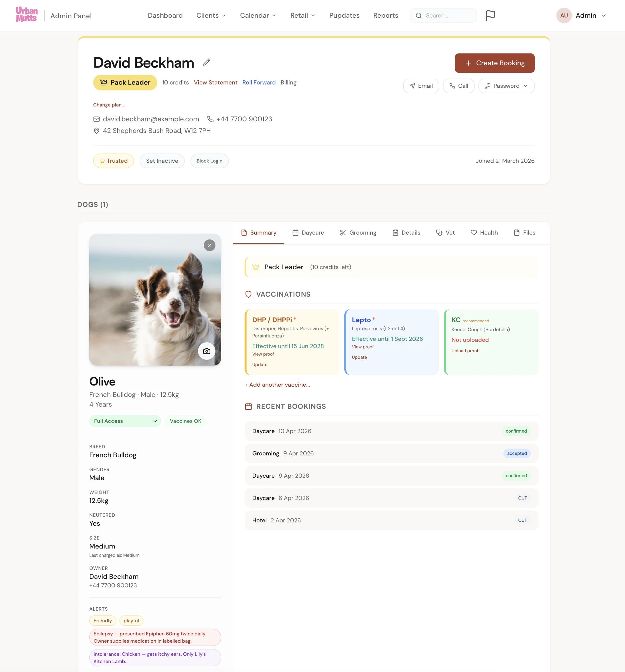The image size is (625, 672).
Task: Upload proof for KC vaccine
Action: (465, 351)
